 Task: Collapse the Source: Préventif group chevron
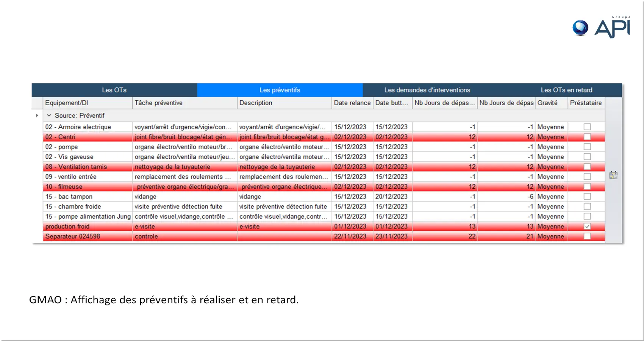click(x=49, y=116)
